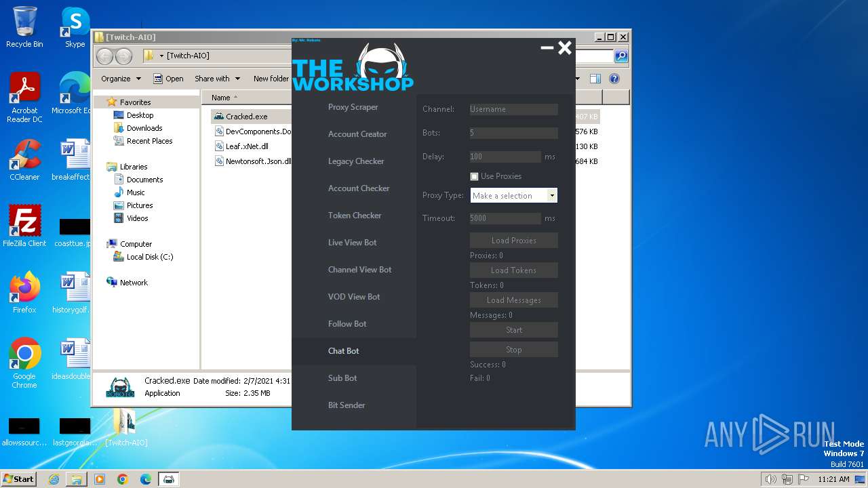Enable the Use Proxies checkbox
The height and width of the screenshot is (488, 868).
point(475,176)
